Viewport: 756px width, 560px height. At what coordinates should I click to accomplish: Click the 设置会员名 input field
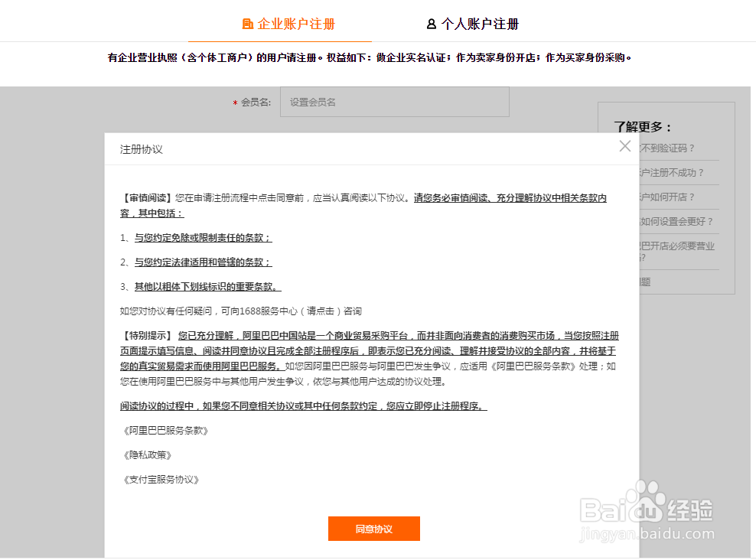pyautogui.click(x=394, y=101)
